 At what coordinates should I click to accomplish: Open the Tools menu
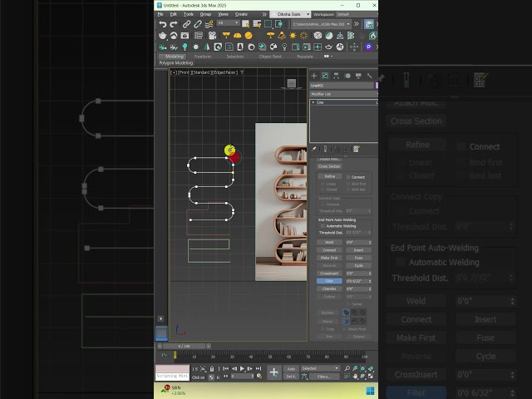click(x=189, y=14)
